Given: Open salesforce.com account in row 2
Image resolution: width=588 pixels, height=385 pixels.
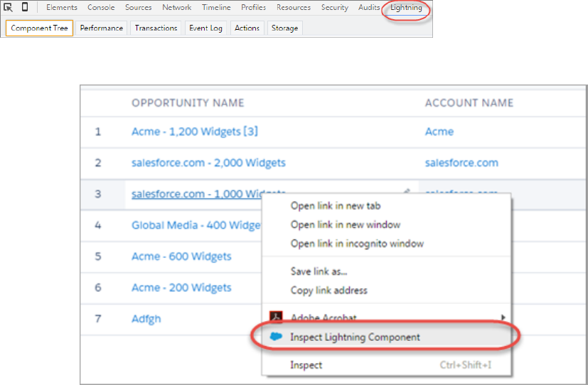Looking at the screenshot, I should point(461,163).
